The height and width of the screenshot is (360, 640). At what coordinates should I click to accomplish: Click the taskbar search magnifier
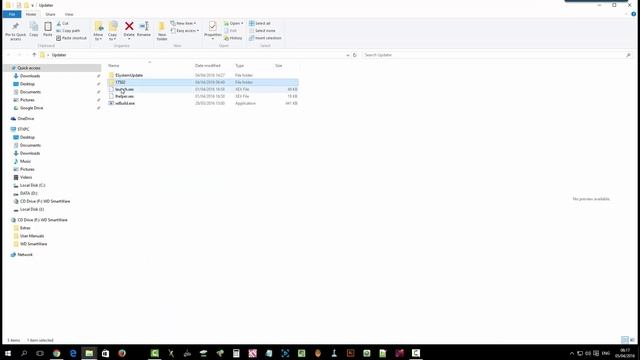(x=24, y=353)
